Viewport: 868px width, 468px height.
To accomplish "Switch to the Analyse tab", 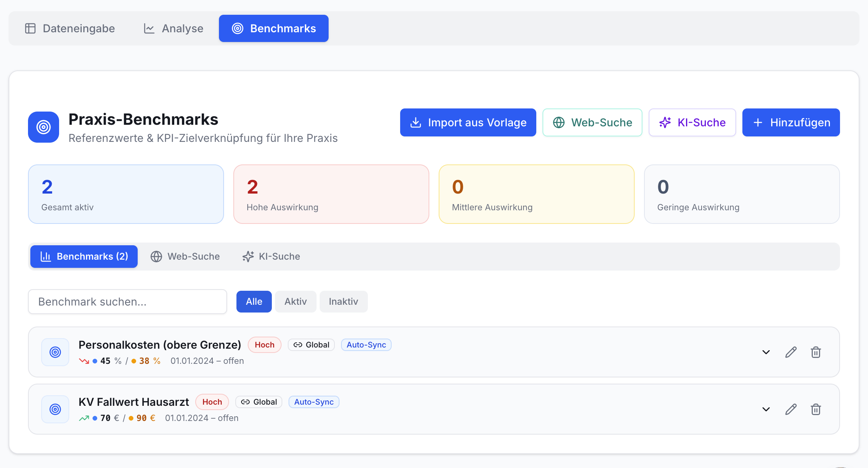I will pyautogui.click(x=173, y=28).
